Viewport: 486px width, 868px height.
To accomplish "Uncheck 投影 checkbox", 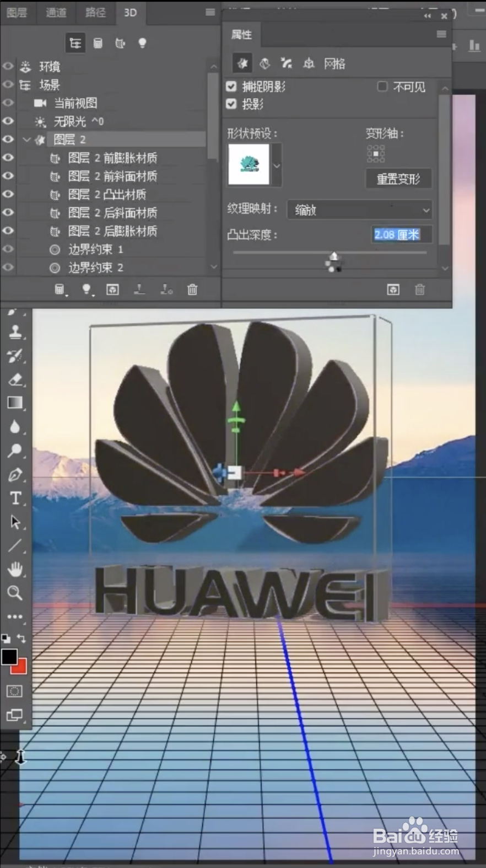I will point(231,104).
